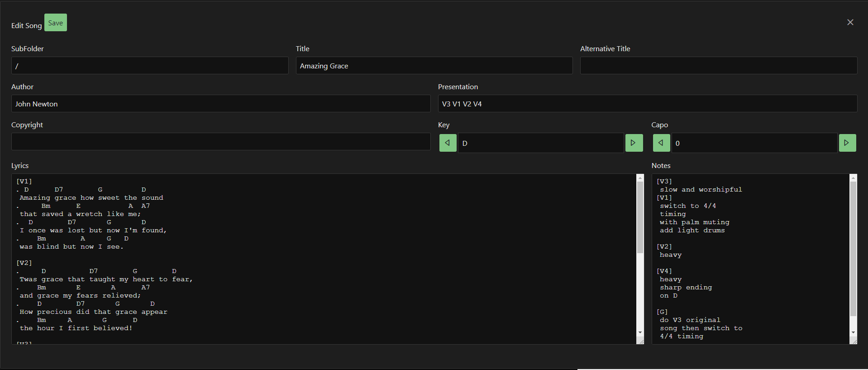Focus the Title field containing Amazing Grace
Image resolution: width=868 pixels, height=370 pixels.
tap(434, 66)
